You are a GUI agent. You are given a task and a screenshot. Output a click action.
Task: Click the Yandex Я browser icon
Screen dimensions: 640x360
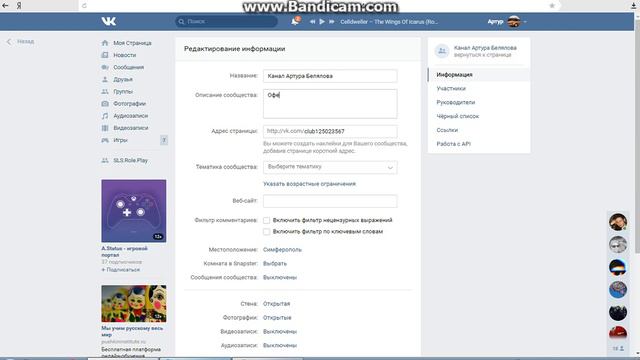tap(19, 5)
